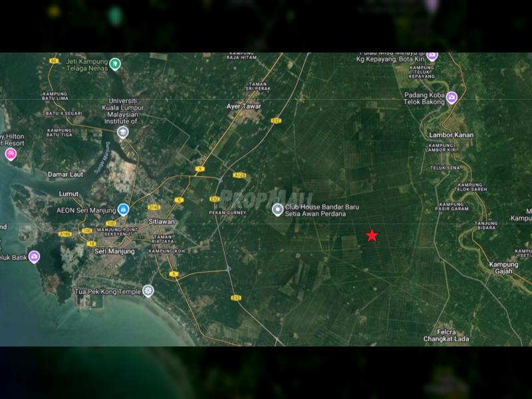The width and height of the screenshot is (532, 399).
Task: Open the Padang Koba Telok Bakong pin
Action: tap(452, 98)
